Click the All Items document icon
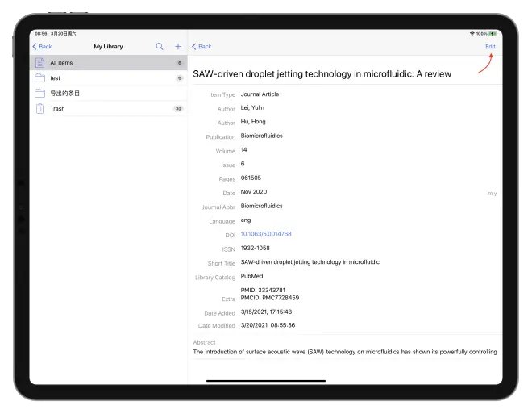The image size is (532, 414). (x=40, y=63)
